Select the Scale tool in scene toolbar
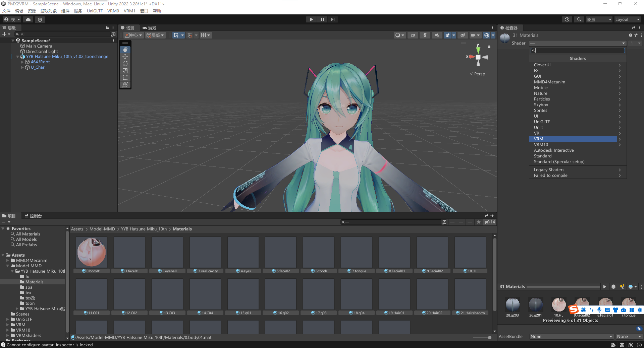Image resolution: width=644 pixels, height=348 pixels. pyautogui.click(x=125, y=71)
